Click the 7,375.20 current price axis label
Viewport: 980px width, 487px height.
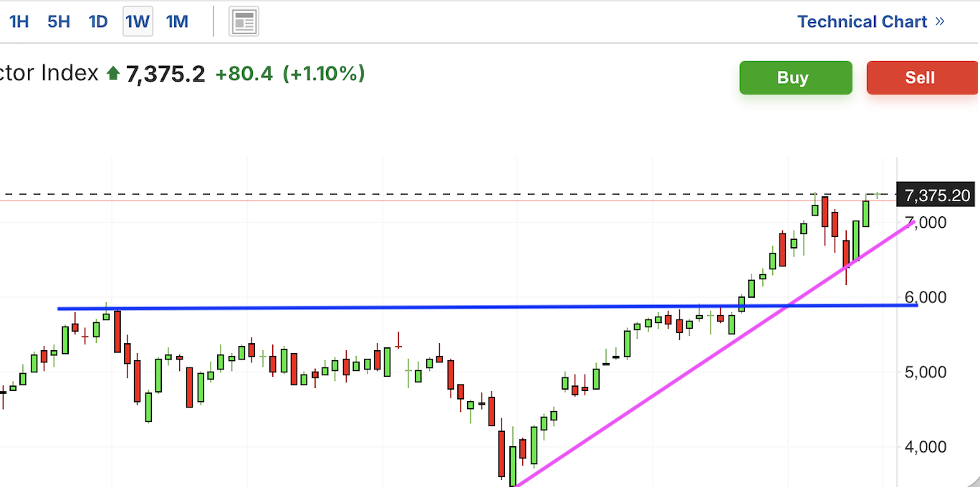[937, 196]
